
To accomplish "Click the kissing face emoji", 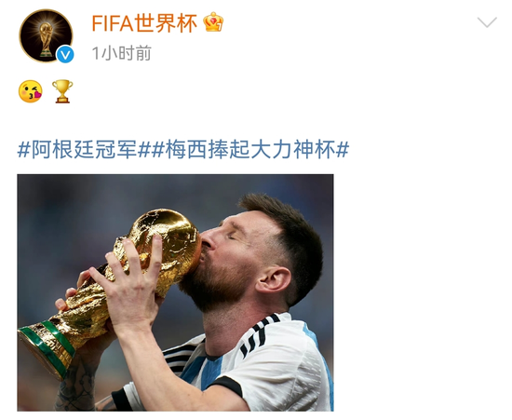I will coord(31,91).
